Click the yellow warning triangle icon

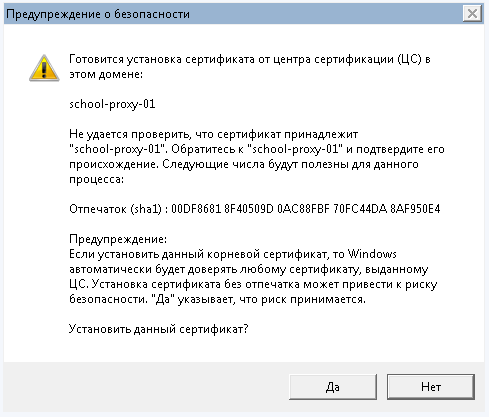click(x=44, y=68)
